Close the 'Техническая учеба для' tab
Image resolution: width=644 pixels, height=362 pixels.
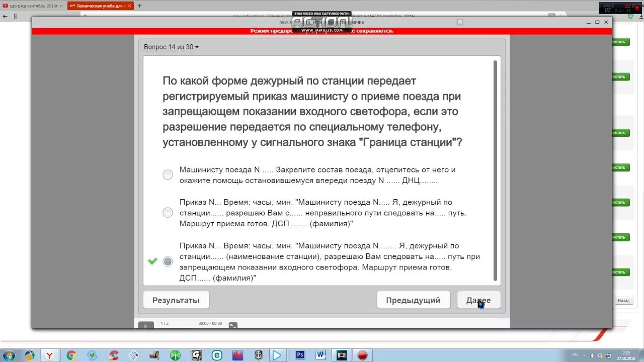130,6
